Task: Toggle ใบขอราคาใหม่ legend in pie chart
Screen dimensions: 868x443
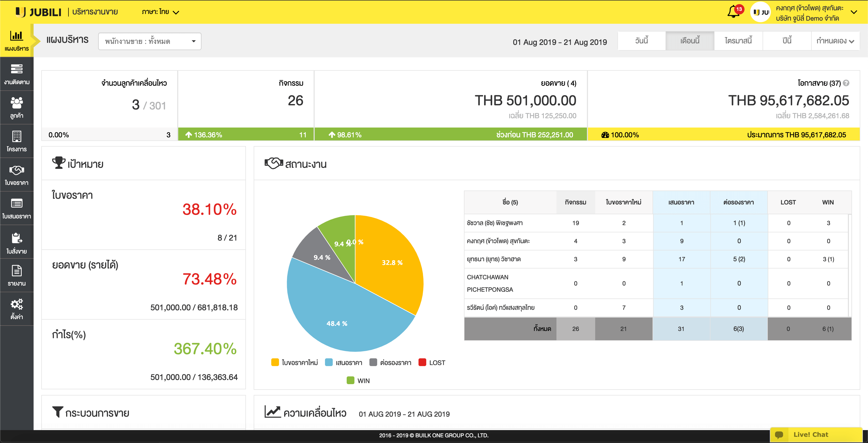Action: coord(295,362)
